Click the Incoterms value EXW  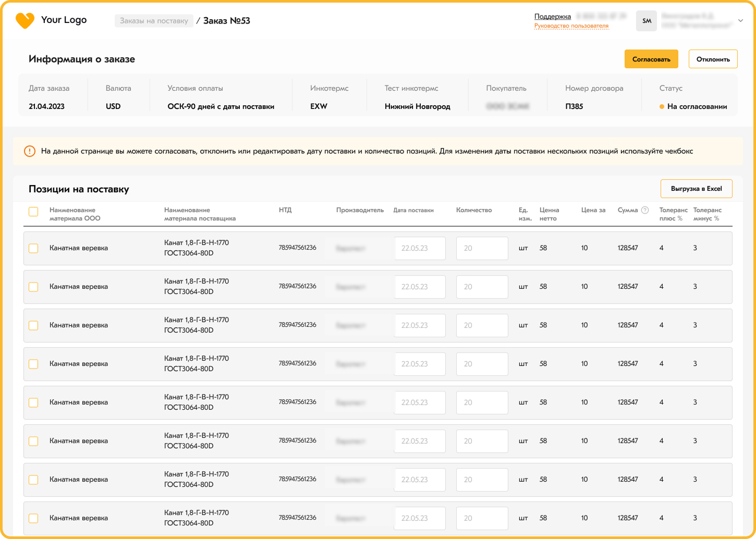coord(319,106)
